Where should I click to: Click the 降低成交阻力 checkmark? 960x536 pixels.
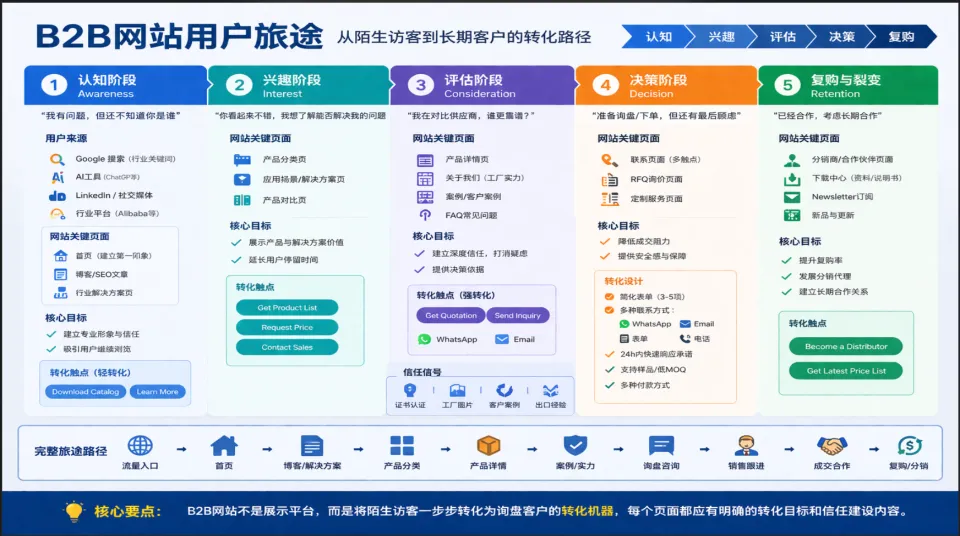[x=605, y=241]
